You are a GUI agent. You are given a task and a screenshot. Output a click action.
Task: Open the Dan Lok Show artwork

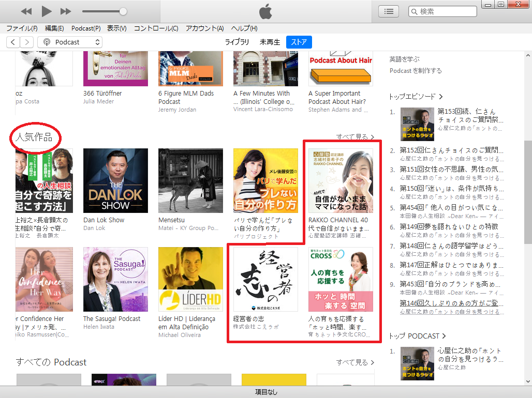click(116, 181)
